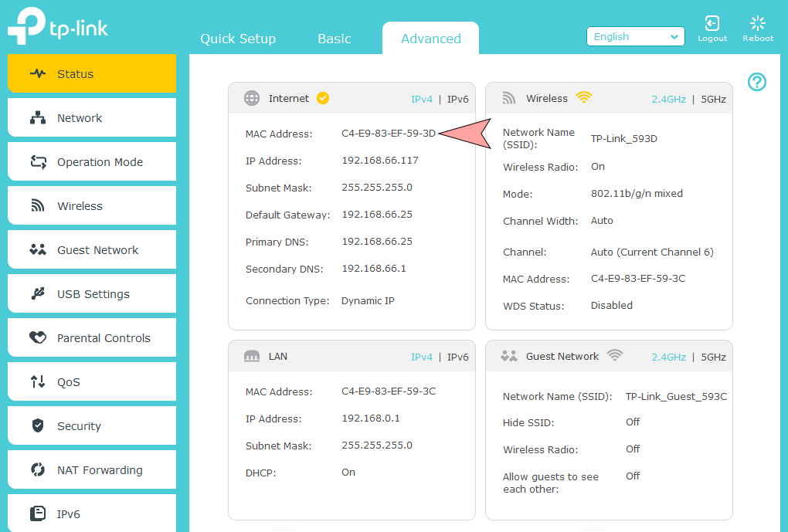Image resolution: width=788 pixels, height=532 pixels.
Task: Click the Reboot icon at top right
Action: click(x=757, y=25)
